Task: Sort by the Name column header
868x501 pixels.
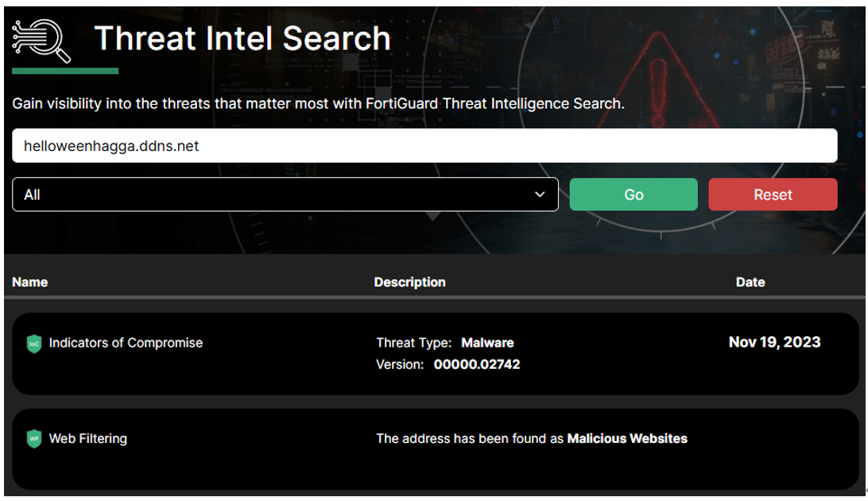Action: click(30, 282)
